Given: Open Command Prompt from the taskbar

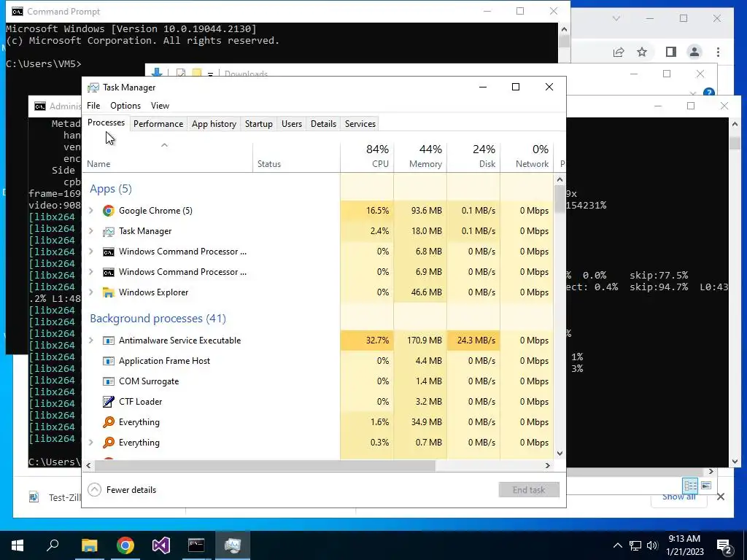Looking at the screenshot, I should (x=196, y=545).
